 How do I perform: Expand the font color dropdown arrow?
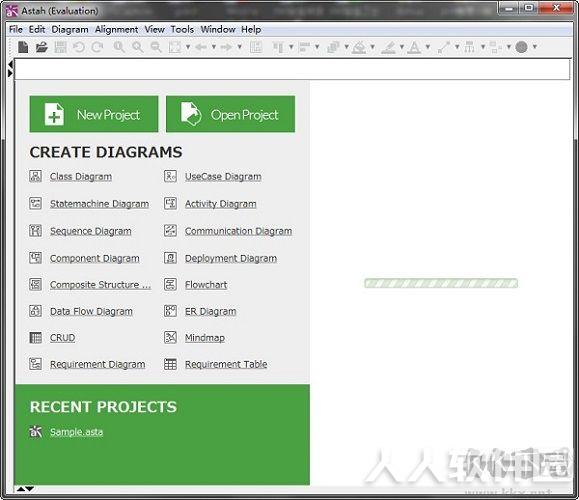[x=428, y=47]
